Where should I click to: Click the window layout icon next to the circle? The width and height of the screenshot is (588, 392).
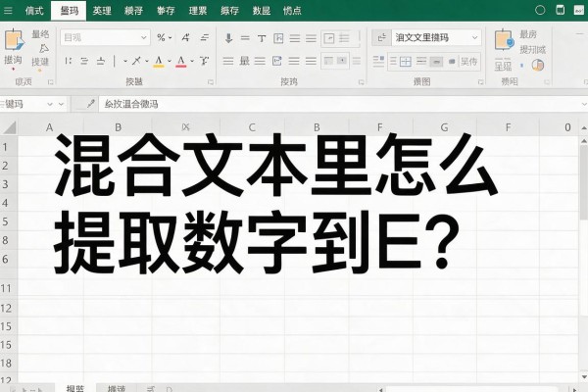[560, 10]
